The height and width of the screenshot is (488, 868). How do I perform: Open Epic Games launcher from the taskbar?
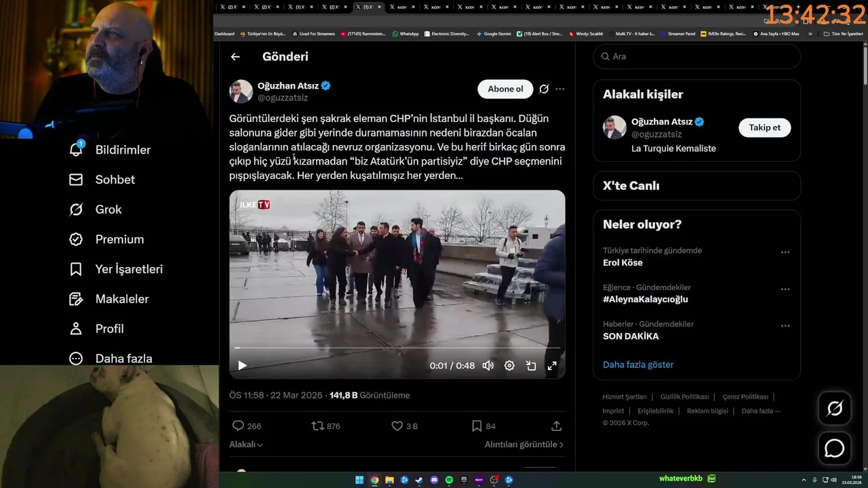464,480
